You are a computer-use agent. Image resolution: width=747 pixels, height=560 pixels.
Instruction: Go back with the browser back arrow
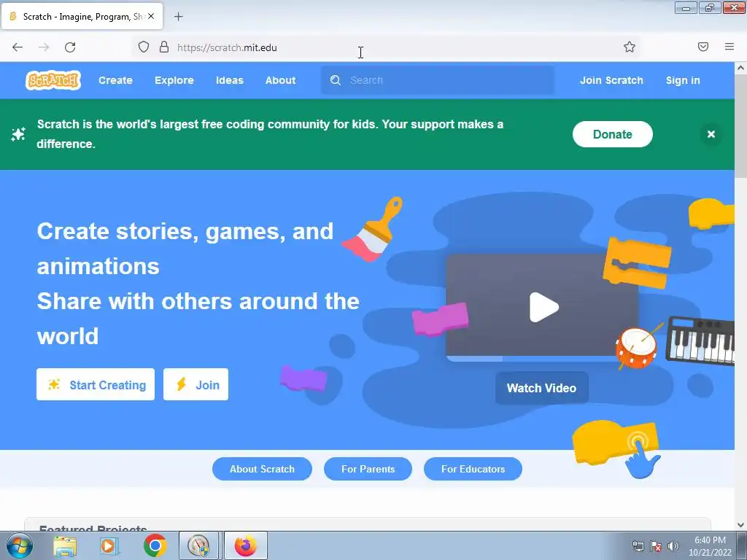(x=18, y=47)
